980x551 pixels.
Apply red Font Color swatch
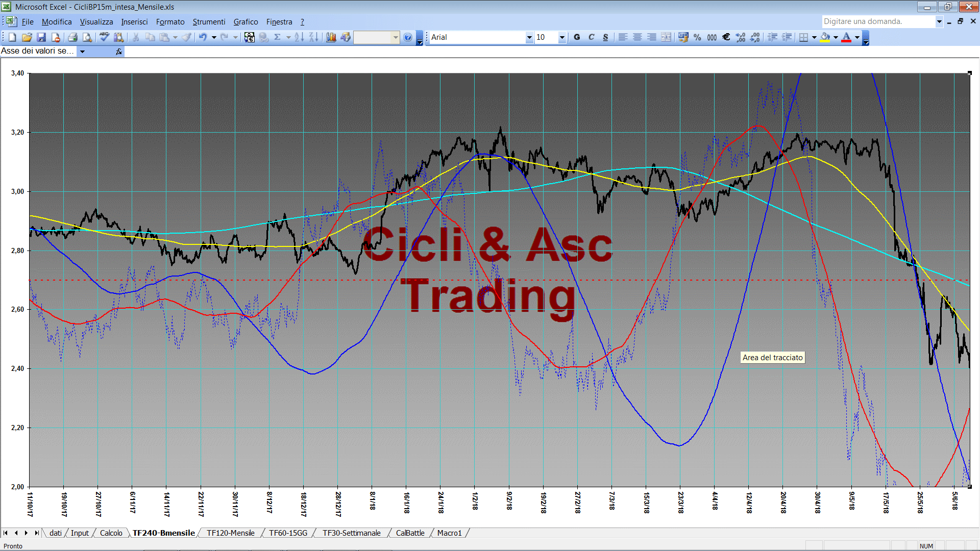[846, 37]
